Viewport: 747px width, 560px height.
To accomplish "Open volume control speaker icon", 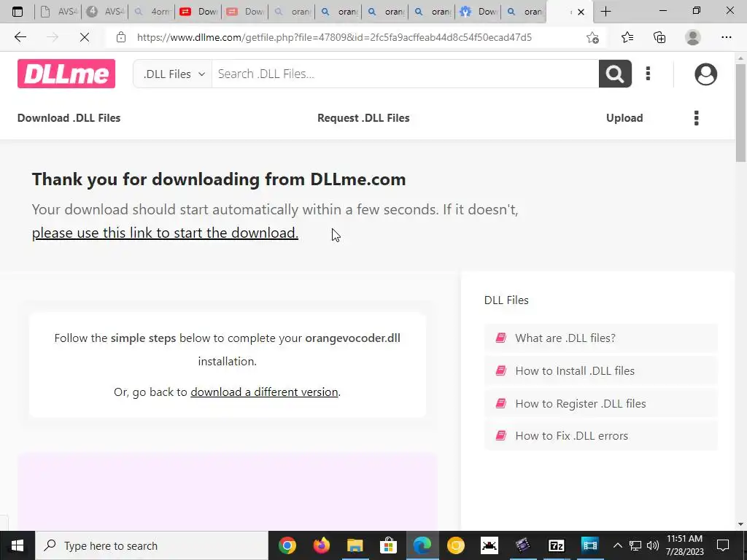I will pyautogui.click(x=653, y=545).
